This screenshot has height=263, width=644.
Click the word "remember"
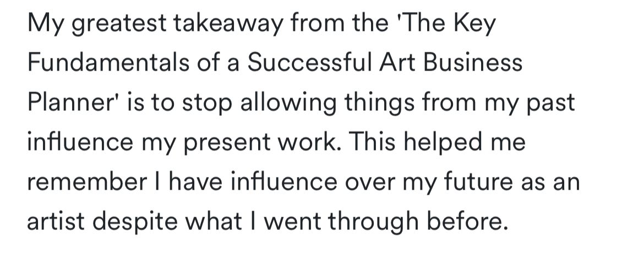[x=86, y=183]
